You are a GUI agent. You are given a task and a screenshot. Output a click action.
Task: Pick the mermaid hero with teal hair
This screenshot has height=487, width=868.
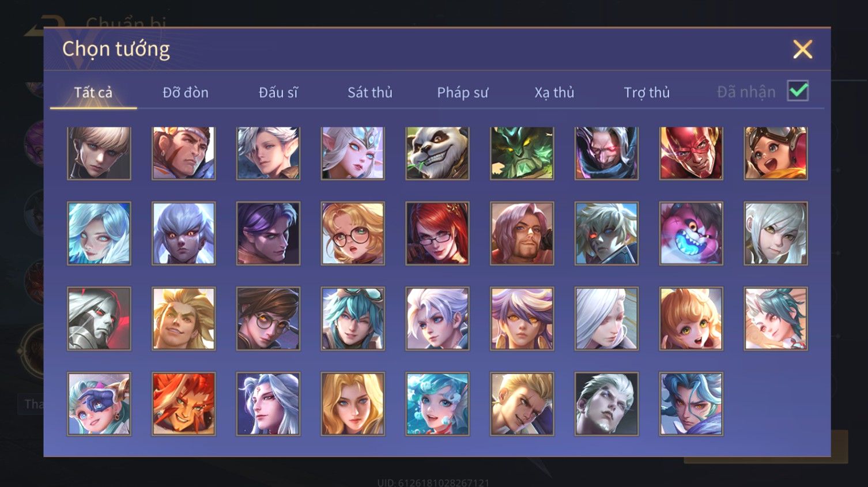[437, 403]
